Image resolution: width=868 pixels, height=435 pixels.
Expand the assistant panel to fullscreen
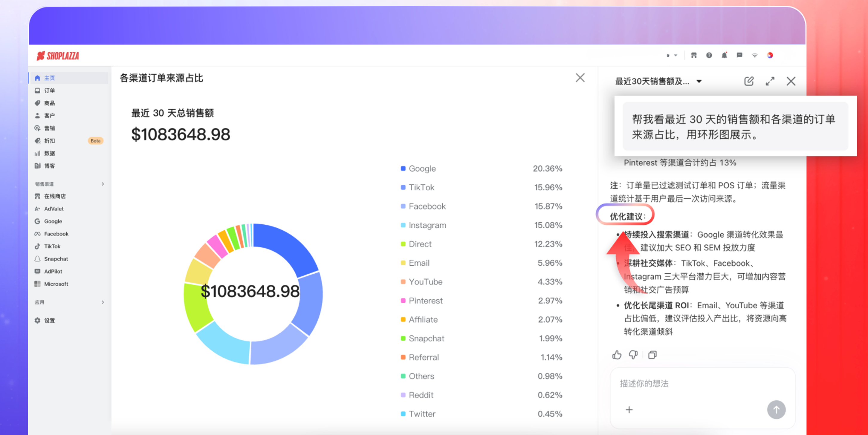[770, 81]
